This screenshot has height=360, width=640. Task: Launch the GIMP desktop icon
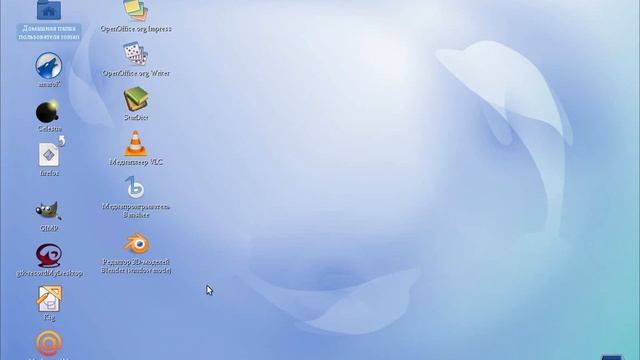coord(49,211)
